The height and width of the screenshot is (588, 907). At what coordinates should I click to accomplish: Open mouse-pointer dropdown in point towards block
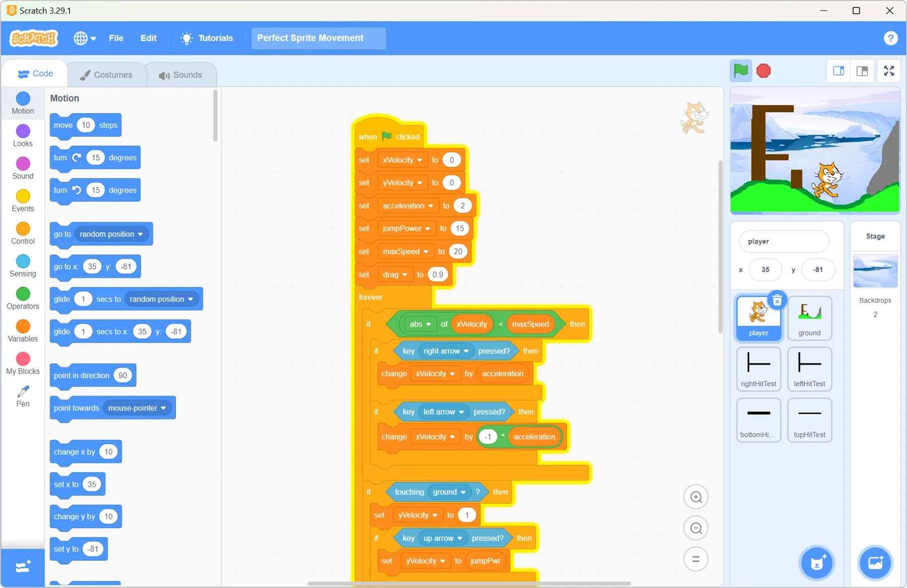pyautogui.click(x=138, y=408)
